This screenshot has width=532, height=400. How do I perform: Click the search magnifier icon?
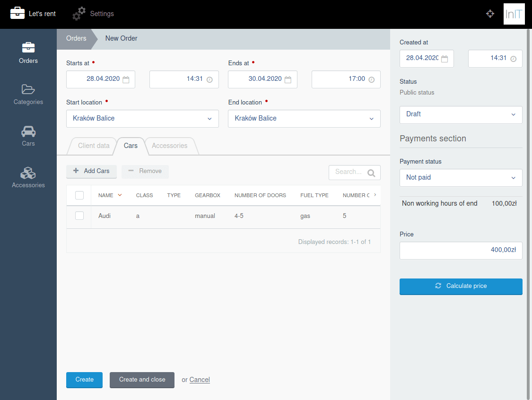coord(371,173)
